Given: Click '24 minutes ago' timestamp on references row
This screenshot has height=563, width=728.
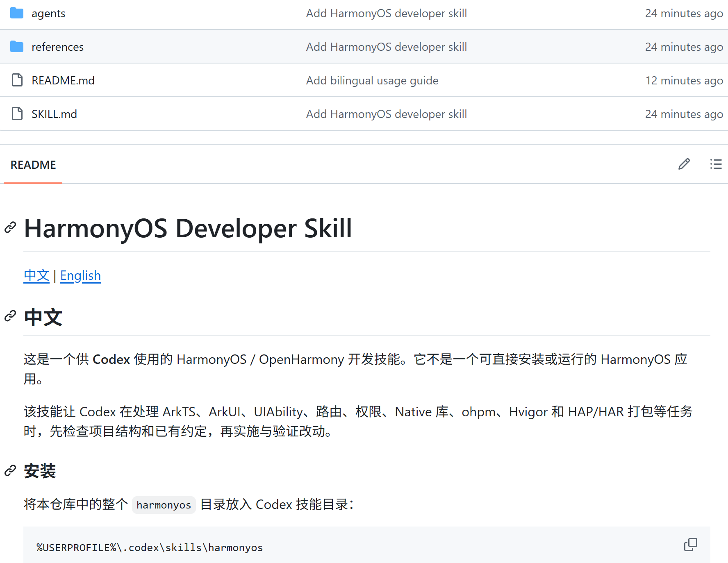Looking at the screenshot, I should 684,47.
